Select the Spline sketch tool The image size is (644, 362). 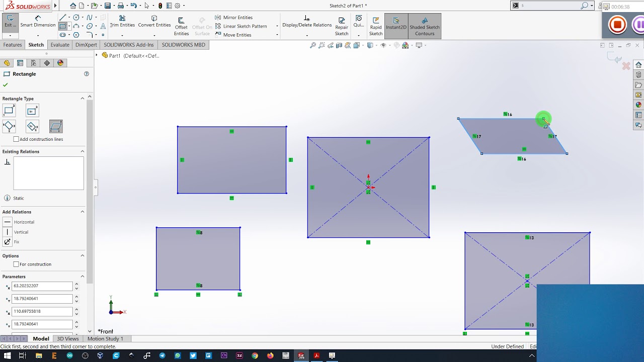[x=90, y=18]
